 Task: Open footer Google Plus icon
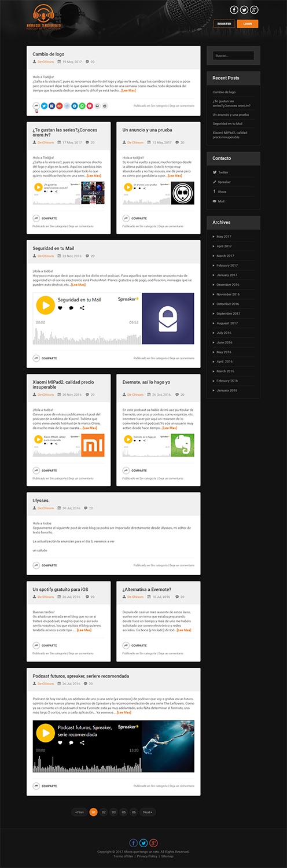pyautogui.click(x=153, y=843)
